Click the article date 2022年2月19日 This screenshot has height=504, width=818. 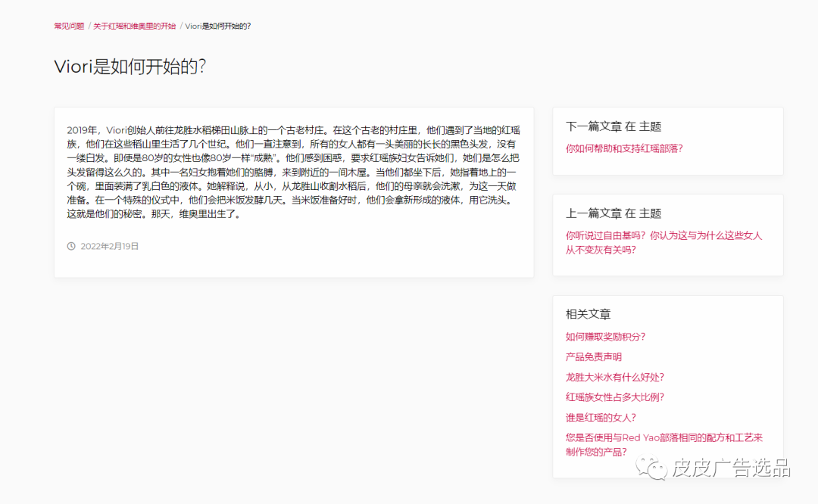click(x=110, y=246)
